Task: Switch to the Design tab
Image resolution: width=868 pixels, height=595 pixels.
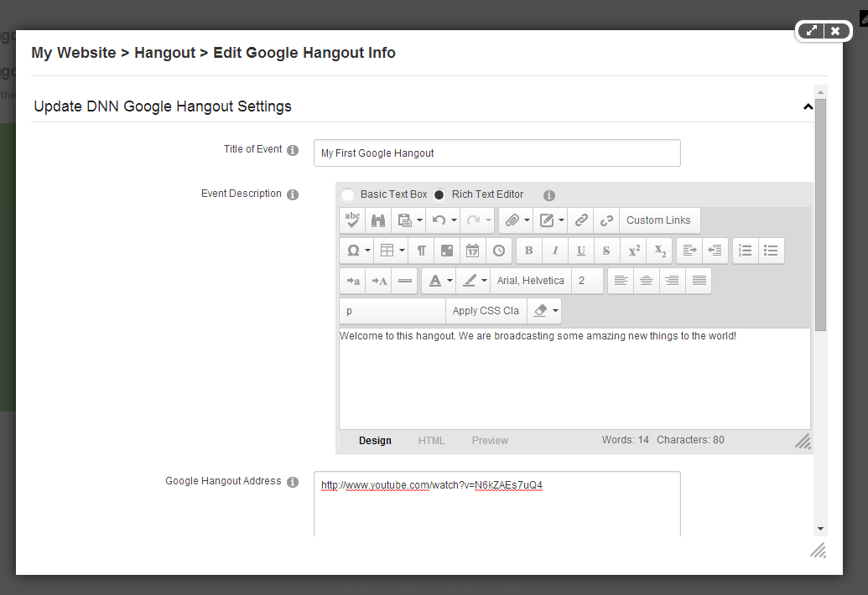Action: click(x=375, y=441)
